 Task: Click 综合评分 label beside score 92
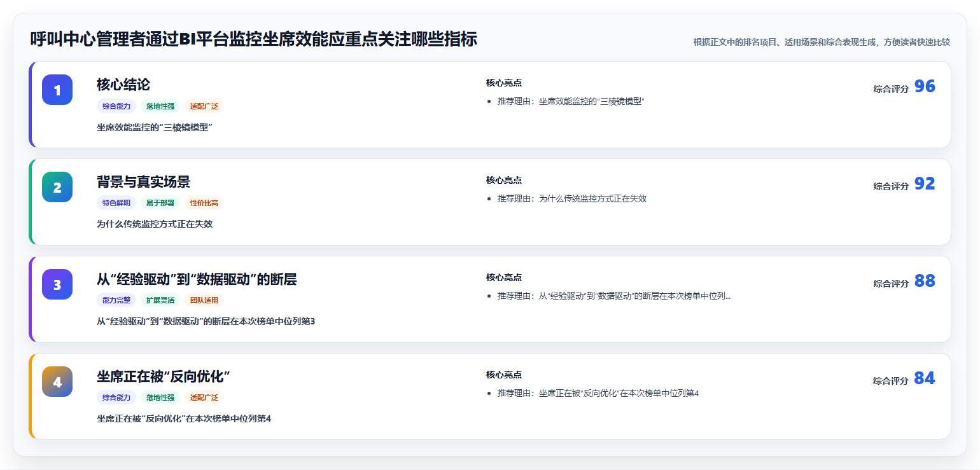pyautogui.click(x=891, y=187)
